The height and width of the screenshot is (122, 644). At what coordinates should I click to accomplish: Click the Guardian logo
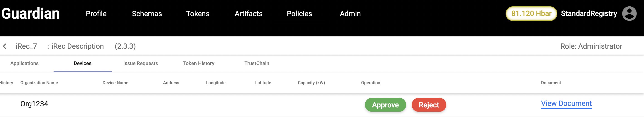point(30,13)
